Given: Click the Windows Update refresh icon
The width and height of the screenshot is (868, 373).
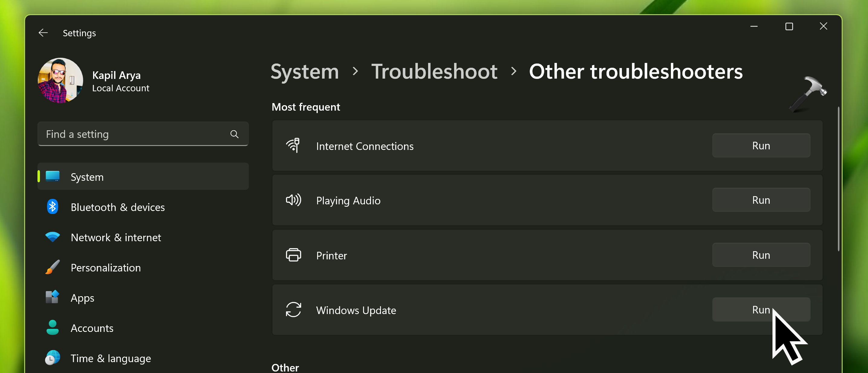Looking at the screenshot, I should pyautogui.click(x=293, y=310).
